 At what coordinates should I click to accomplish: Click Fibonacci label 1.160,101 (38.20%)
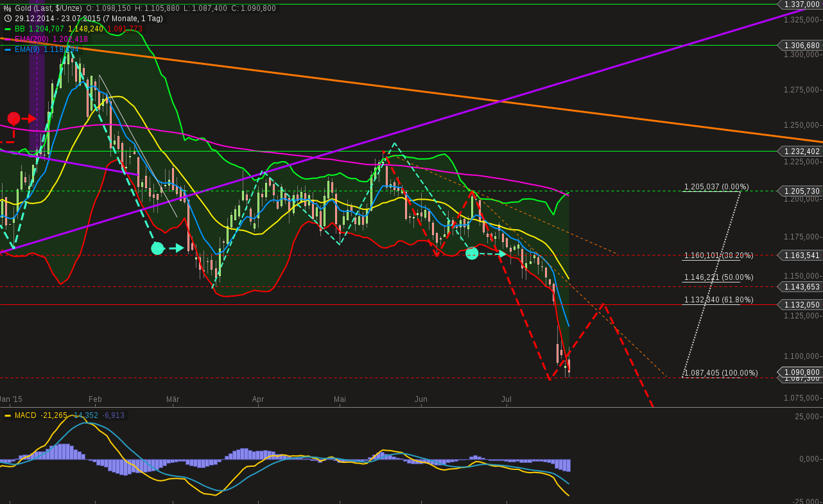point(719,256)
